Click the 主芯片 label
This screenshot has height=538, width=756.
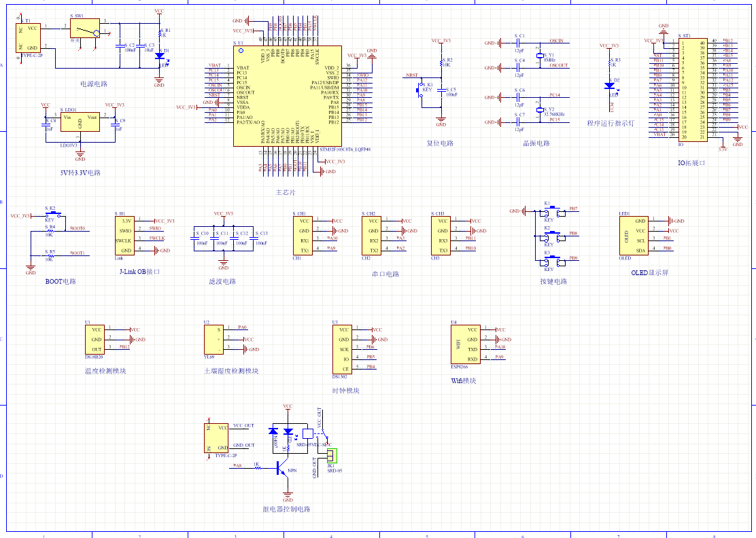pos(286,192)
